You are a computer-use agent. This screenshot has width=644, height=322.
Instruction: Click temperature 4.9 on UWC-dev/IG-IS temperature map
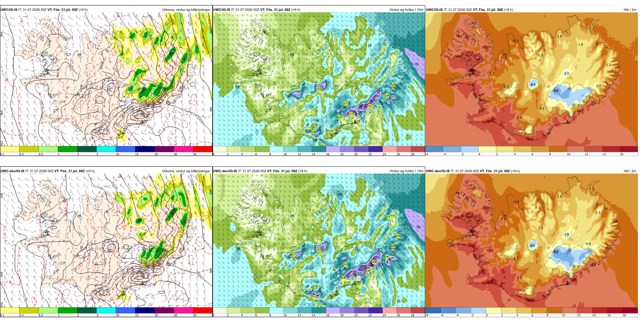point(592,188)
